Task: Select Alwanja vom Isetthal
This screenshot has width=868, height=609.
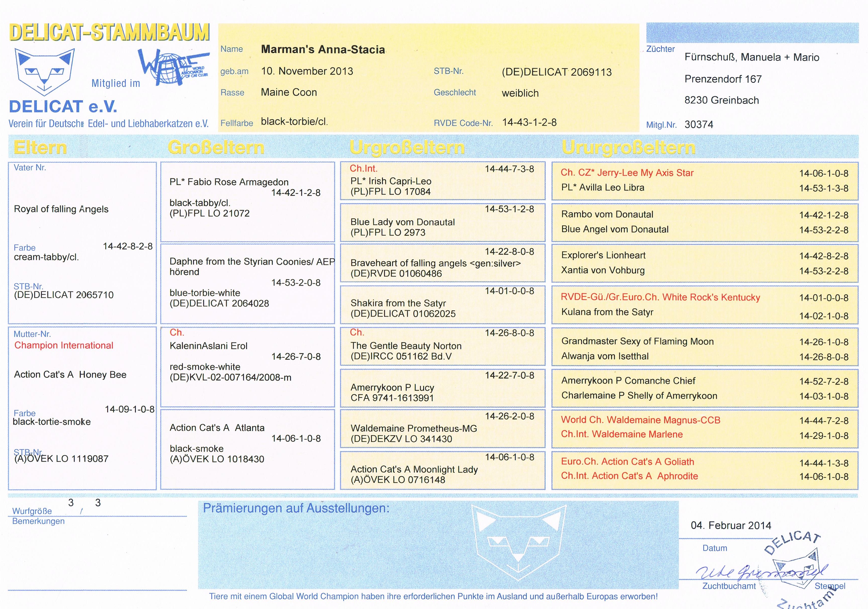Action: pos(605,356)
